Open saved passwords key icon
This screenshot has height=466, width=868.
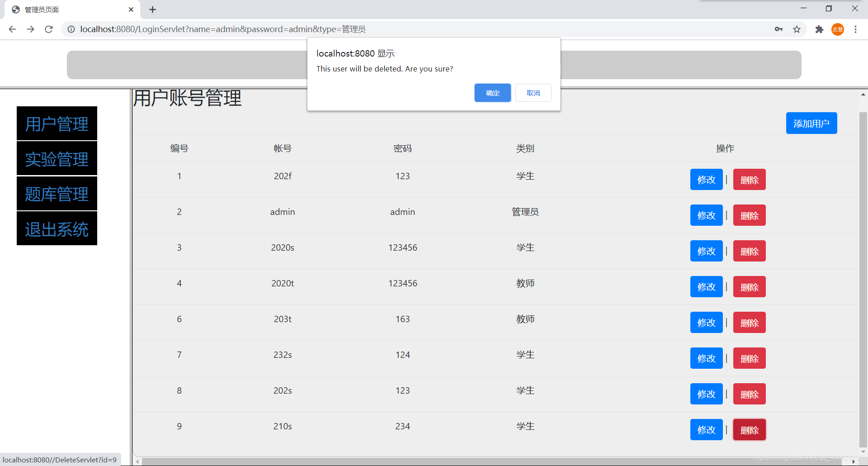[x=778, y=29]
